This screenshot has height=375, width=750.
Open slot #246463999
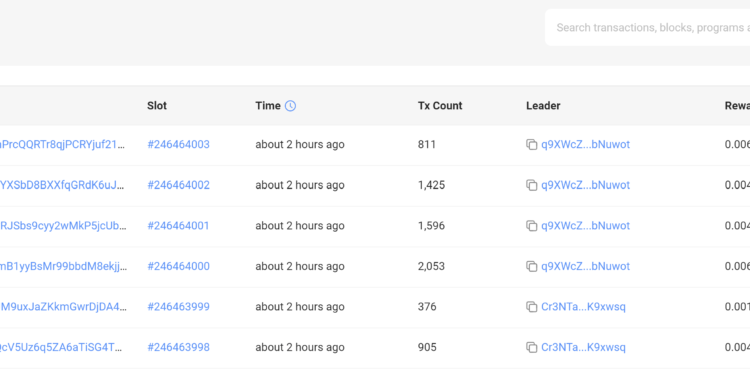178,307
